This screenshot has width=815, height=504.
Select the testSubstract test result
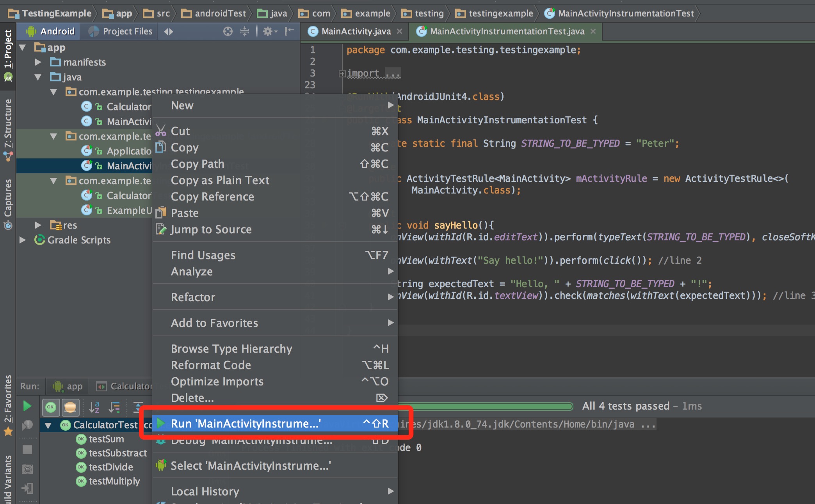click(x=112, y=453)
